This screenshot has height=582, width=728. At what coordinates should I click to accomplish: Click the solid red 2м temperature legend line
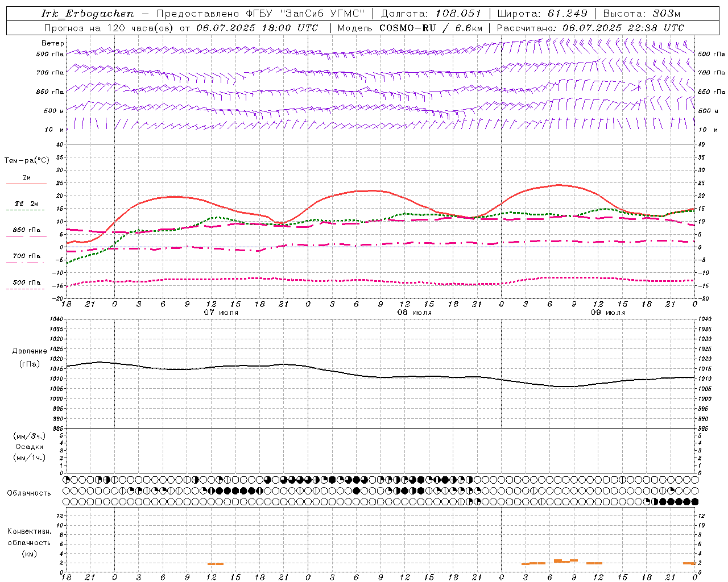click(x=26, y=184)
